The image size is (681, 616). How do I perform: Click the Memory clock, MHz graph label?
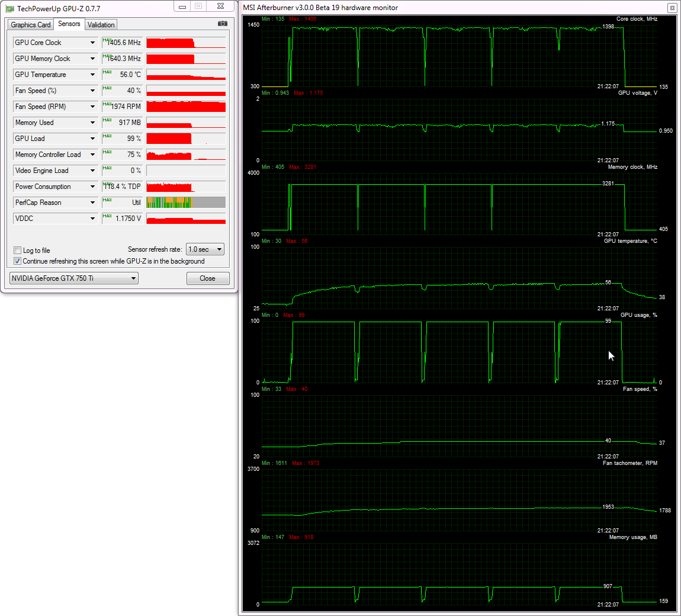coord(632,167)
